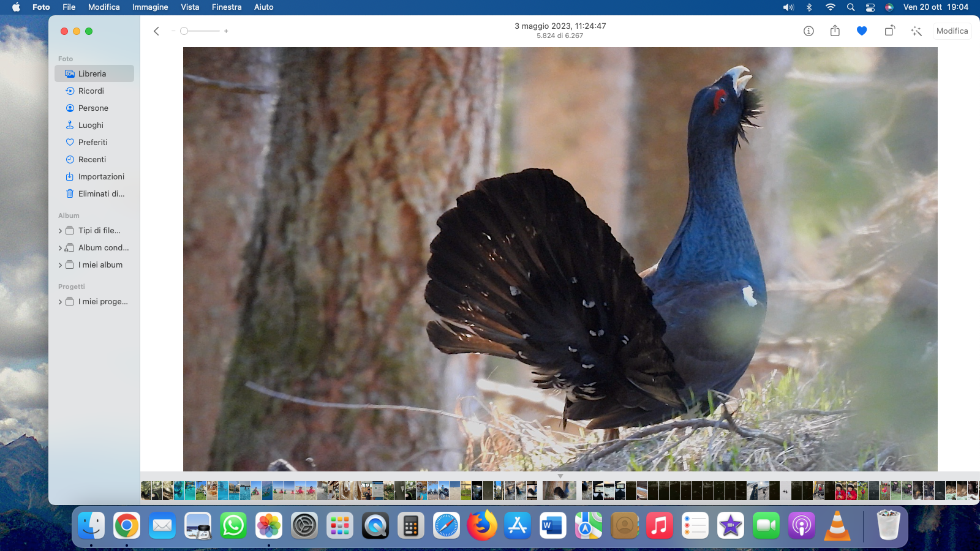Open the volume control in the menu bar
The image size is (980, 551).
click(788, 7)
